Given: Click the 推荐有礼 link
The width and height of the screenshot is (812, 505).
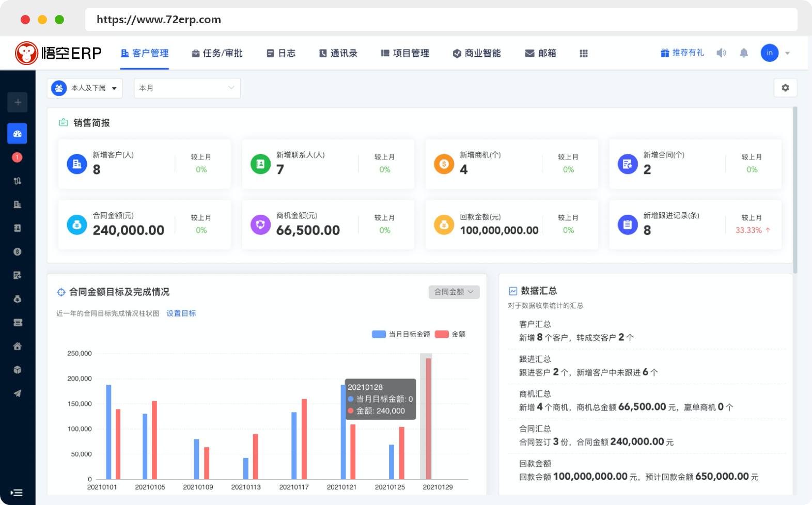Looking at the screenshot, I should point(682,53).
